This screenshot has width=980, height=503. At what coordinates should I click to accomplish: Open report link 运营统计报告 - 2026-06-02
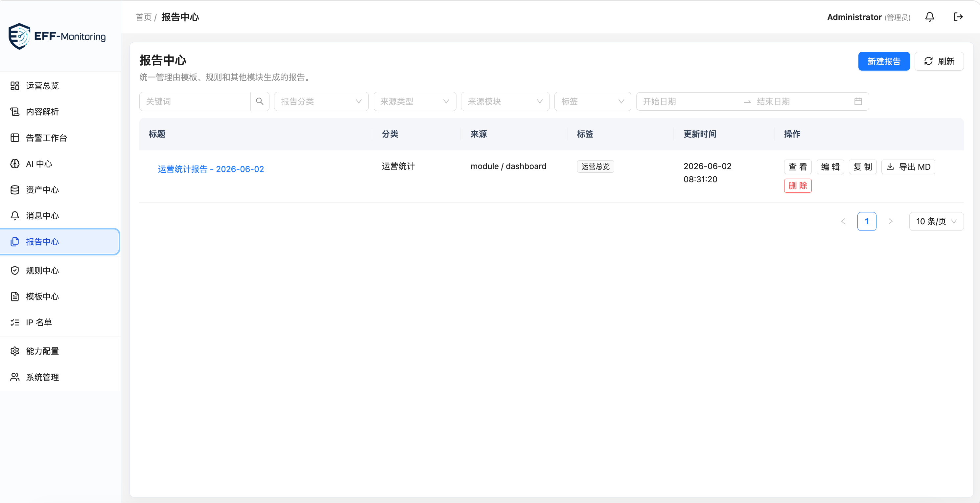pos(211,169)
